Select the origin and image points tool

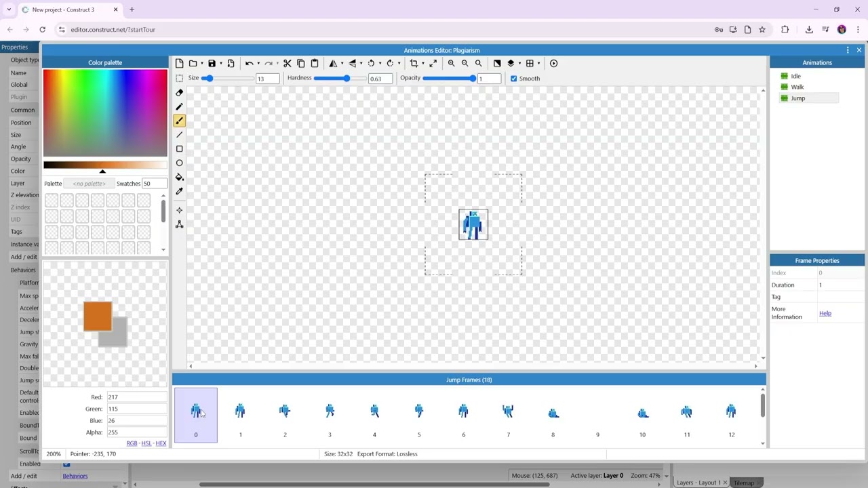coord(179,210)
